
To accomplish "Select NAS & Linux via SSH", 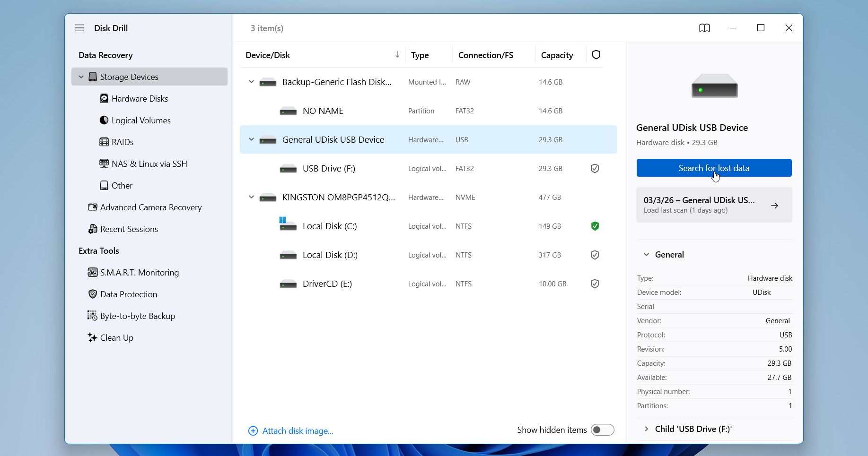I will pos(149,164).
